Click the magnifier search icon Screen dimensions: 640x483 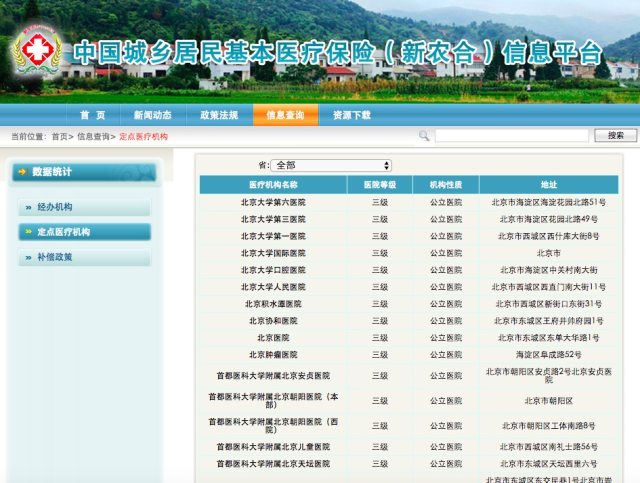(x=424, y=136)
